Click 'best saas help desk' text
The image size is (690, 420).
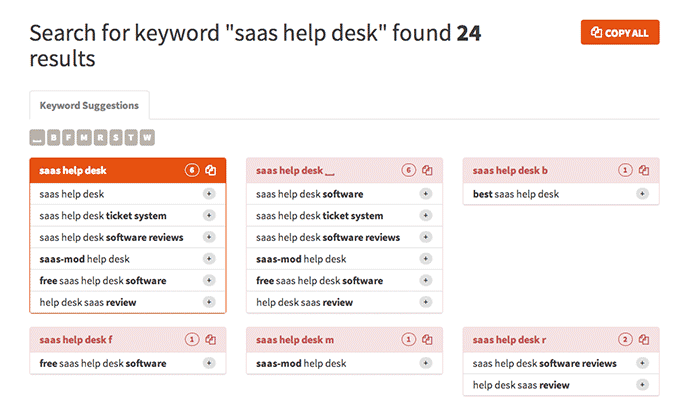click(516, 194)
